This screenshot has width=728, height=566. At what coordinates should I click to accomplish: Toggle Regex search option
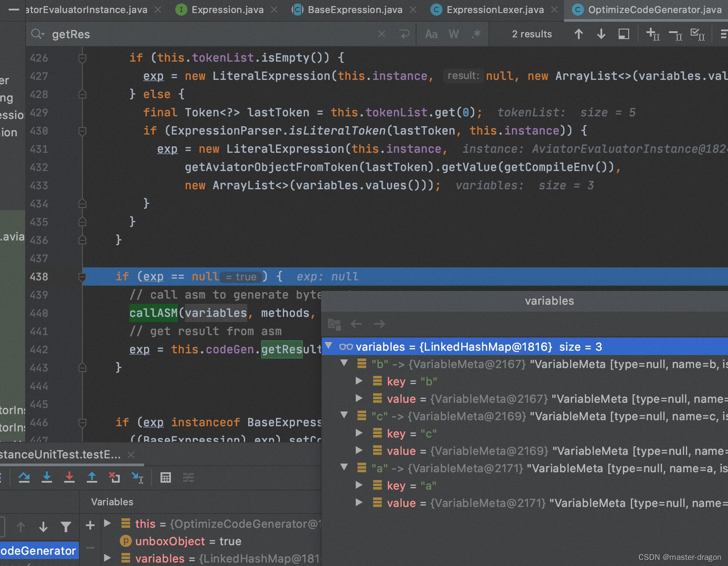476,34
